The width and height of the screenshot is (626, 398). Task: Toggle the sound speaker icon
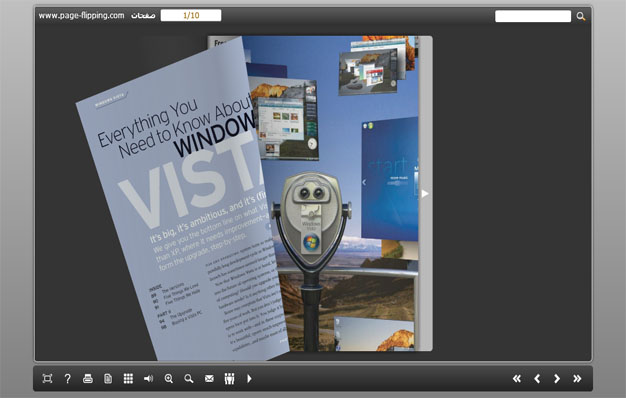click(148, 378)
